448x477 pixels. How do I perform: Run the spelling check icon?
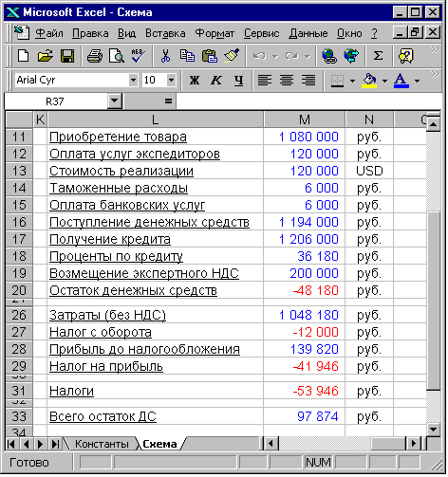138,56
